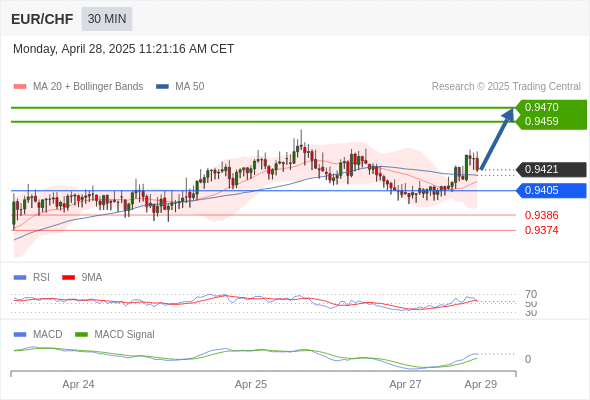Click the MA 50 blue legend swatch
Viewport: 590px width, 400px height.
pyautogui.click(x=162, y=87)
